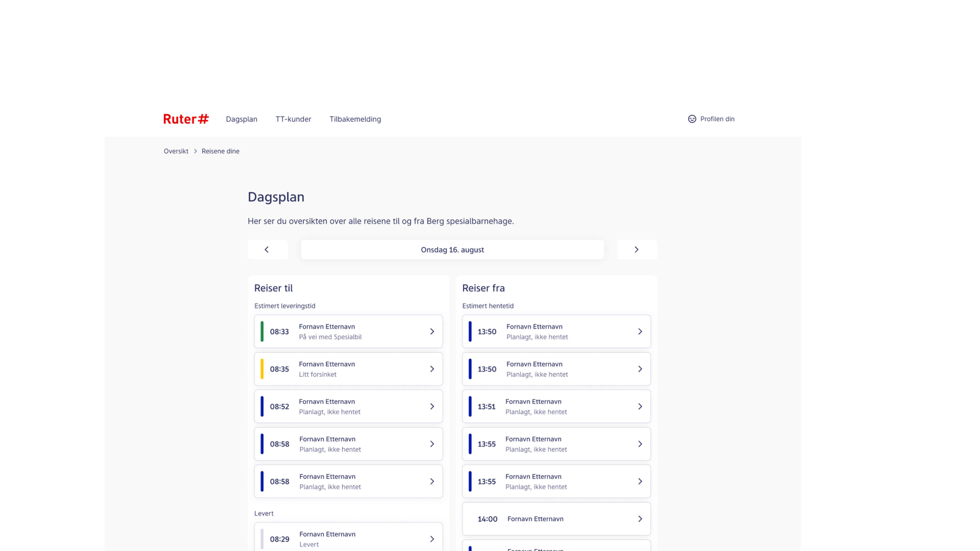Open the Tilbakemelding page
The width and height of the screenshot is (980, 551).
354,119
